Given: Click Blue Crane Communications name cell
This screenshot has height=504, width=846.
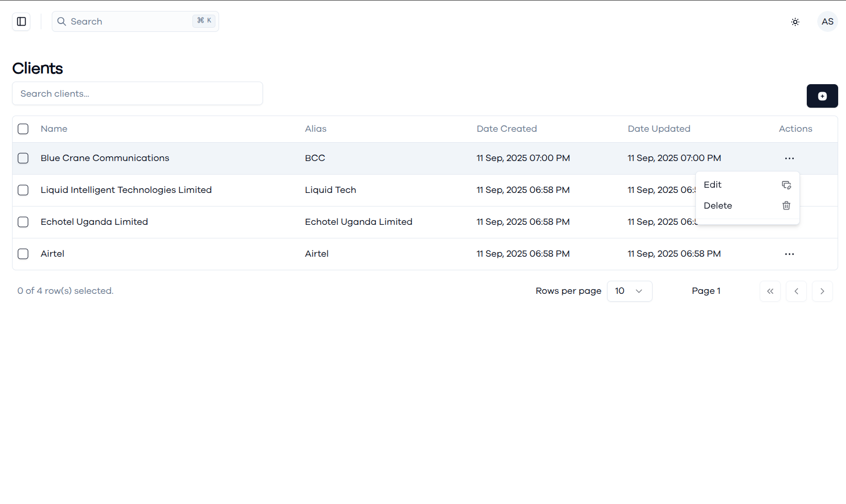Looking at the screenshot, I should pyautogui.click(x=105, y=158).
